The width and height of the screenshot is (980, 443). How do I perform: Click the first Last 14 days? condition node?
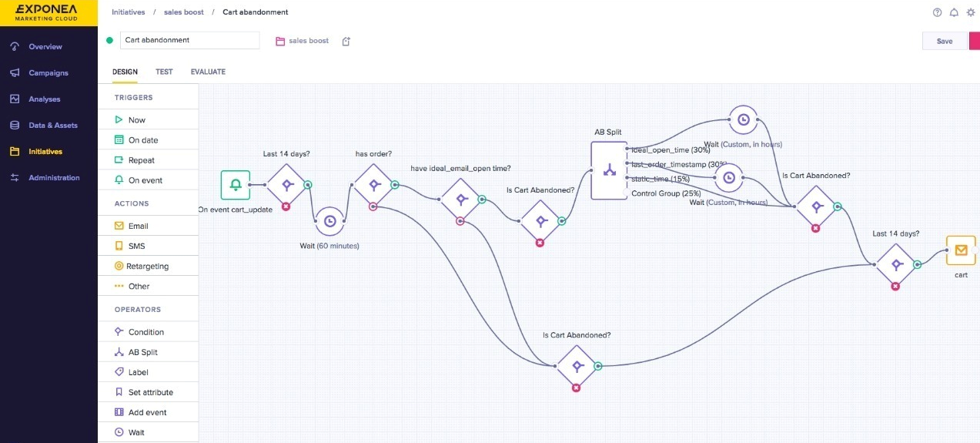[286, 185]
